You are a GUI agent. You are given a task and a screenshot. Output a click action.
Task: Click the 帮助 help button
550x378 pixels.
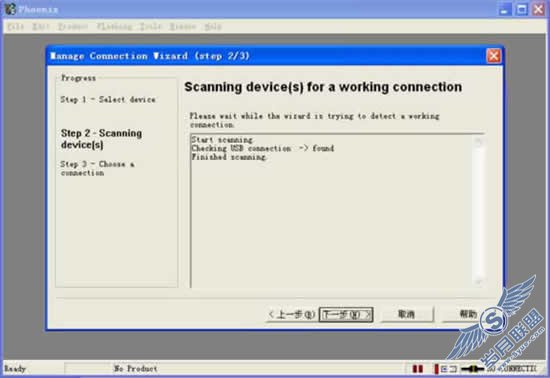469,314
